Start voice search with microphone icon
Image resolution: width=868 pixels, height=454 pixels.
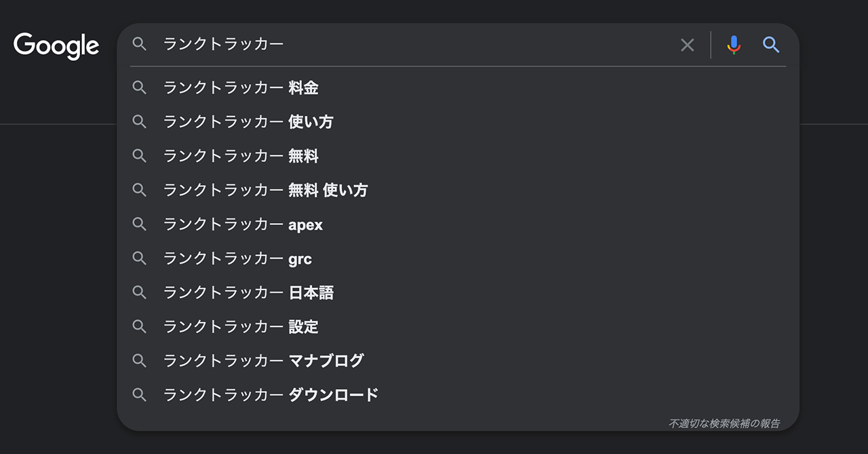click(733, 45)
